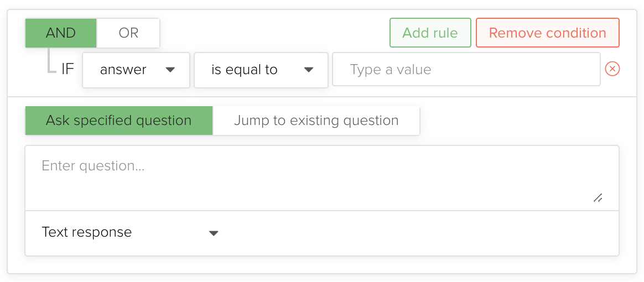
Task: Open the "is equal to" operator dropdown
Action: point(261,70)
